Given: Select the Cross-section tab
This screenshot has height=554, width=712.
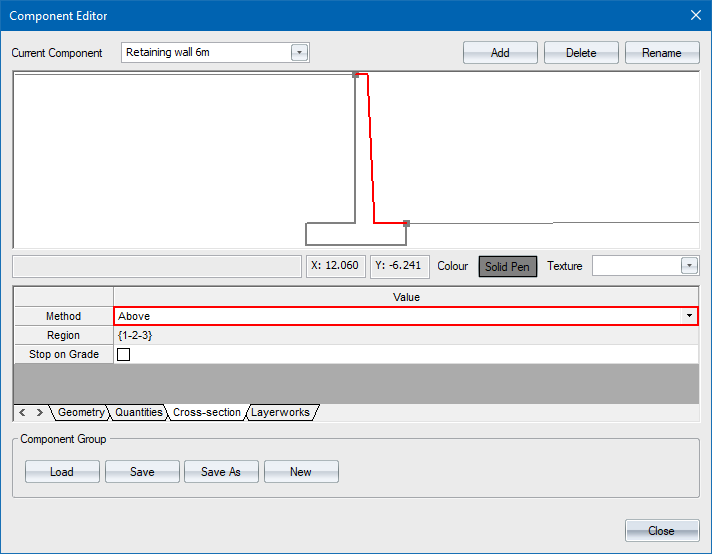Looking at the screenshot, I should pos(206,412).
